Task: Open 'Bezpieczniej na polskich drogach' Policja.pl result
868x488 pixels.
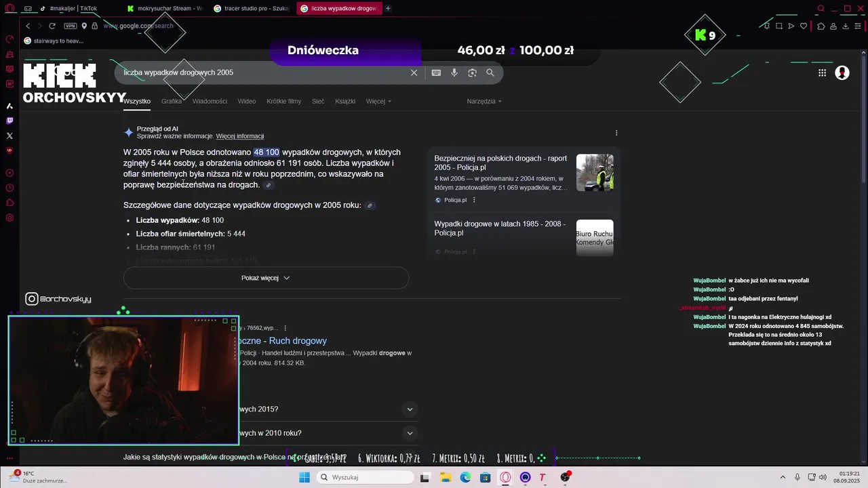Action: tap(500, 163)
